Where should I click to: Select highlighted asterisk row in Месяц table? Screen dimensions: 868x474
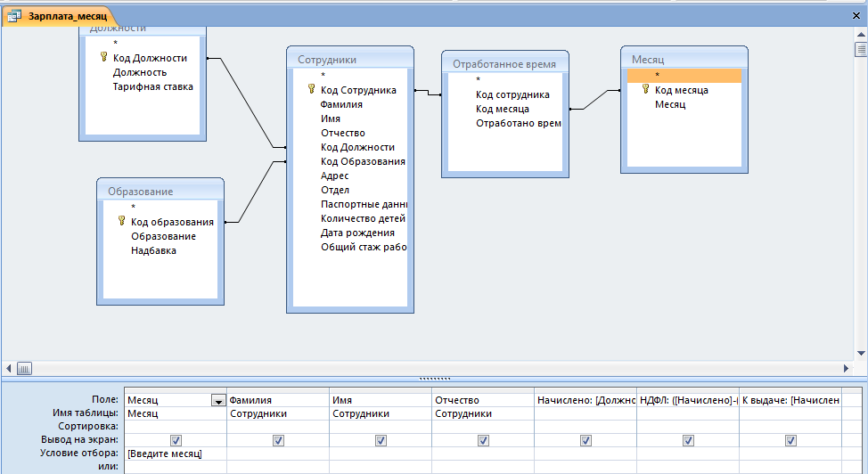coord(684,76)
